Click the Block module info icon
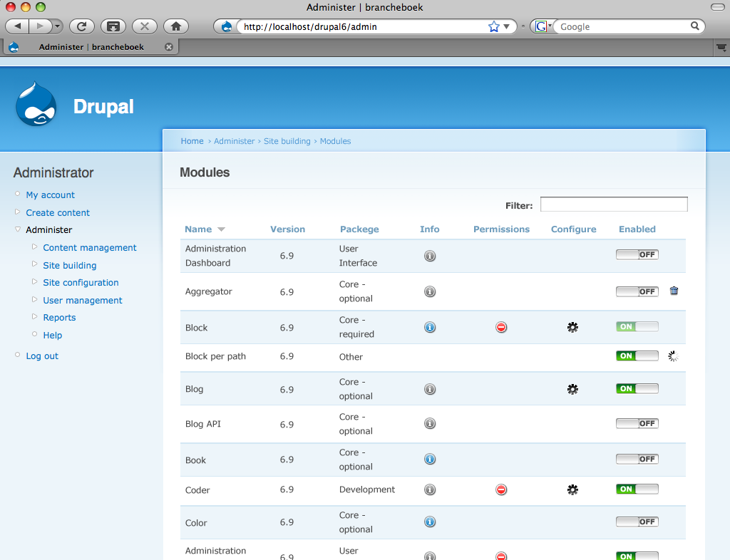 430,327
